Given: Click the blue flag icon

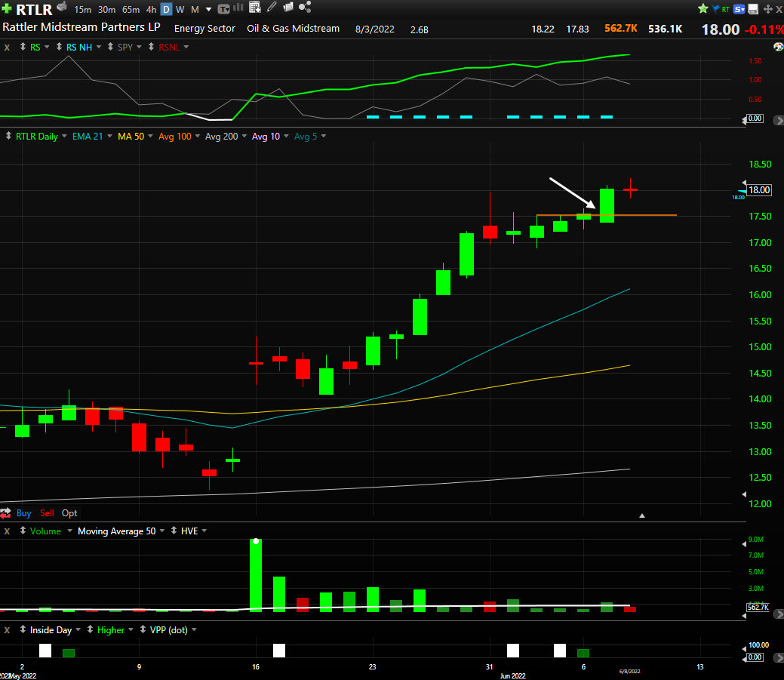Looking at the screenshot, I should (715, 8).
